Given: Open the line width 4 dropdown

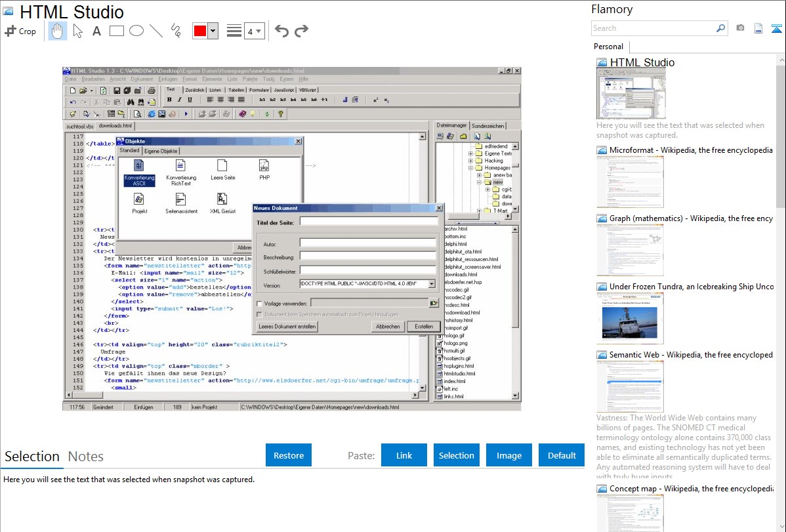Looking at the screenshot, I should pyautogui.click(x=254, y=31).
